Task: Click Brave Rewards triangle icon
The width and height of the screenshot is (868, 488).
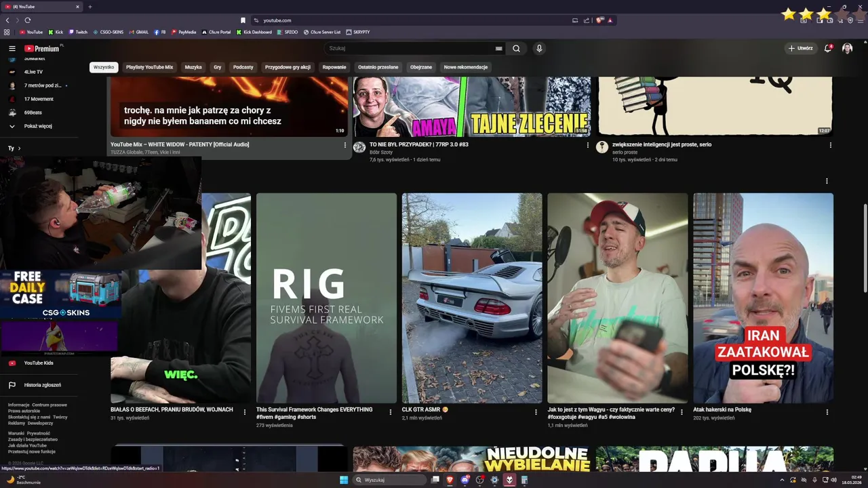Action: tap(610, 20)
